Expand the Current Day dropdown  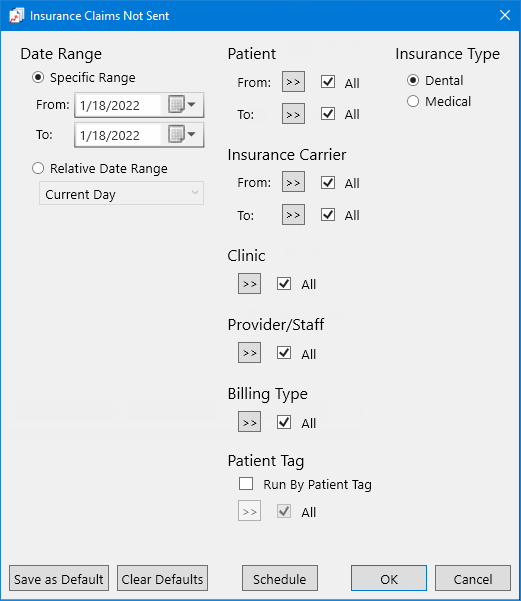coord(121,194)
